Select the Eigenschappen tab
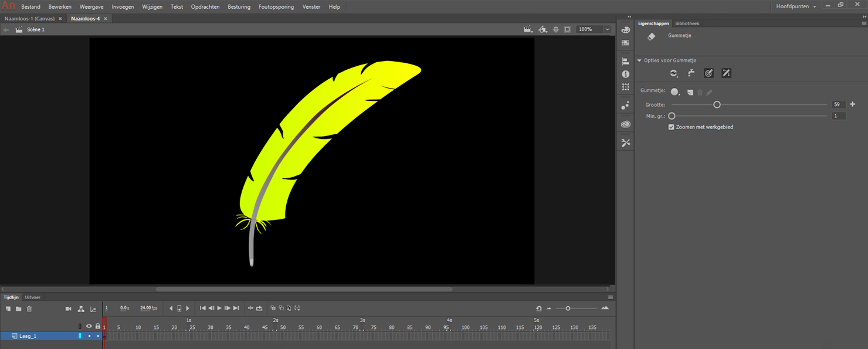 pyautogui.click(x=653, y=23)
